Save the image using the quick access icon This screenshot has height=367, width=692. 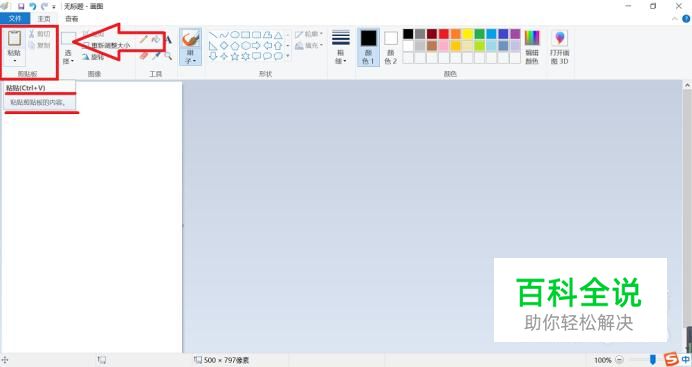click(21, 7)
